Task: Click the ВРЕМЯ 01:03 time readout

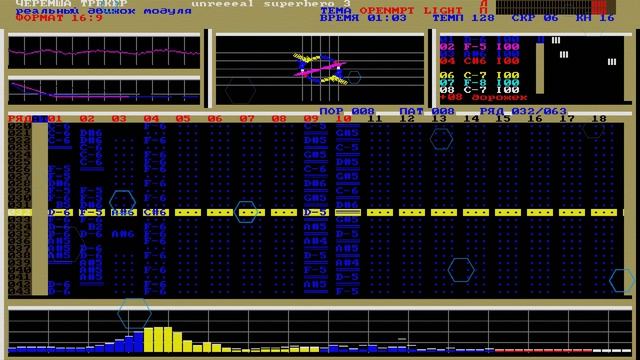Action: (363, 18)
